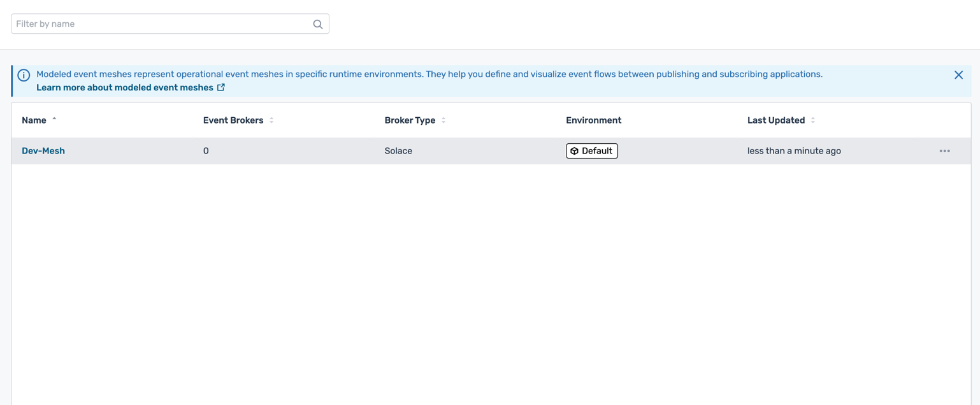Click the Name column header
This screenshot has height=405, width=980.
[x=34, y=120]
